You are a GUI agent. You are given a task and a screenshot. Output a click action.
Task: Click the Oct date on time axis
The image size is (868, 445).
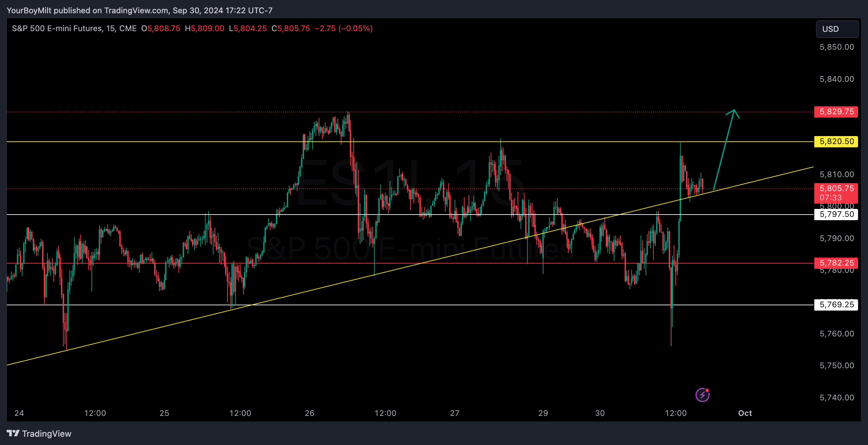coord(745,413)
